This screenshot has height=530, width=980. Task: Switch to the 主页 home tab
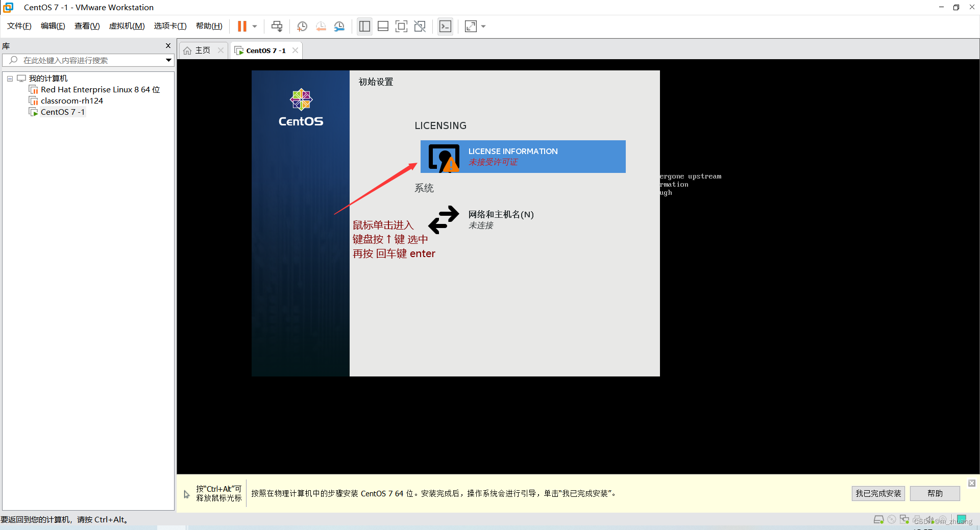click(x=203, y=50)
